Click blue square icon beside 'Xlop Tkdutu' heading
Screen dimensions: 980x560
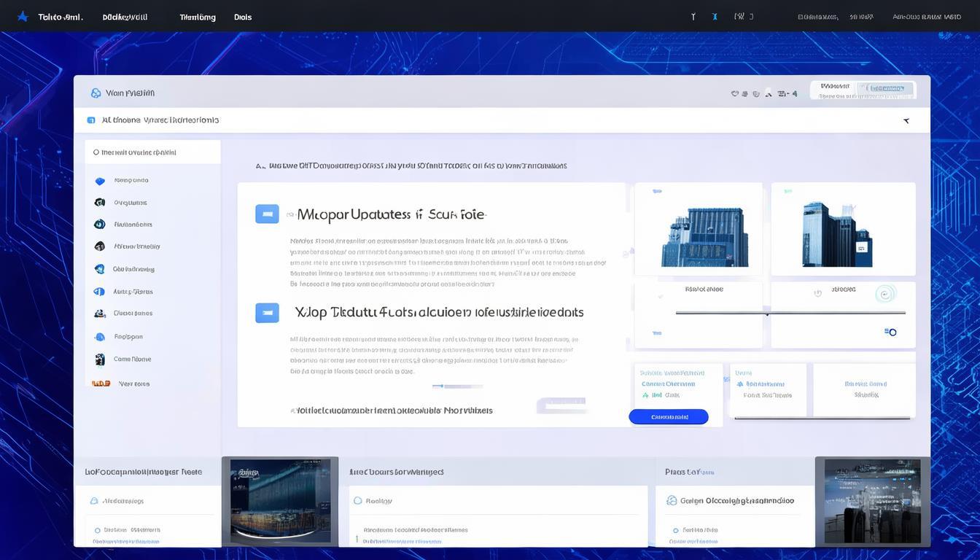(x=267, y=313)
